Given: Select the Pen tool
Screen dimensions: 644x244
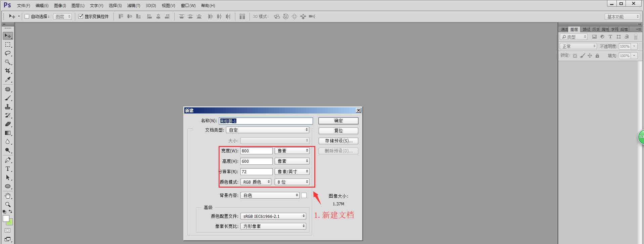Looking at the screenshot, I should tap(8, 160).
